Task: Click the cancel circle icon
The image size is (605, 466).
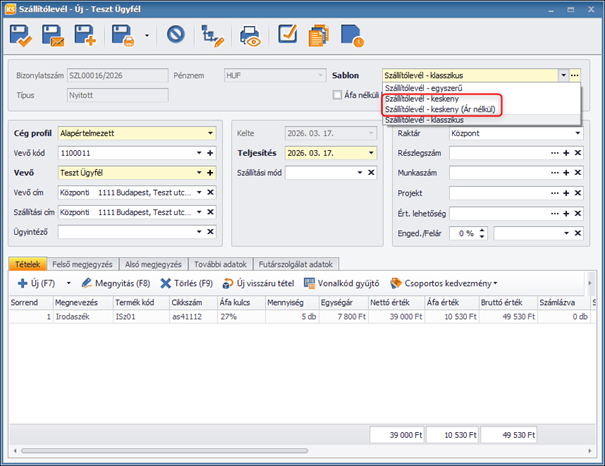Action: (x=176, y=35)
